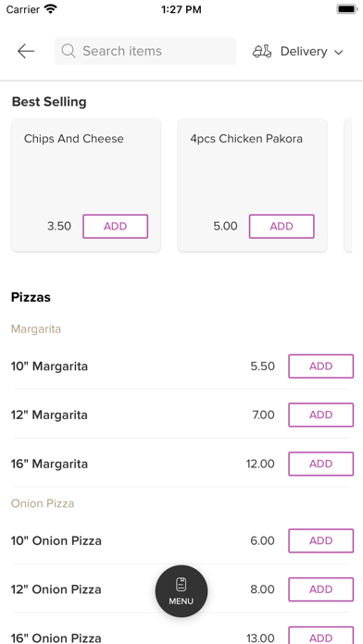Click the battery status icon
The image size is (363, 644).
point(347,9)
